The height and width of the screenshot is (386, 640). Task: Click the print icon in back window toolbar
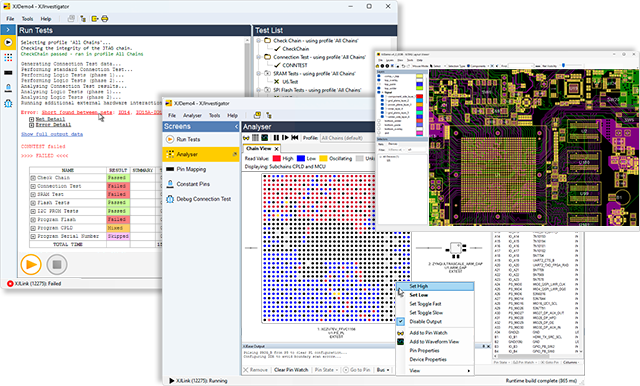pos(104,19)
